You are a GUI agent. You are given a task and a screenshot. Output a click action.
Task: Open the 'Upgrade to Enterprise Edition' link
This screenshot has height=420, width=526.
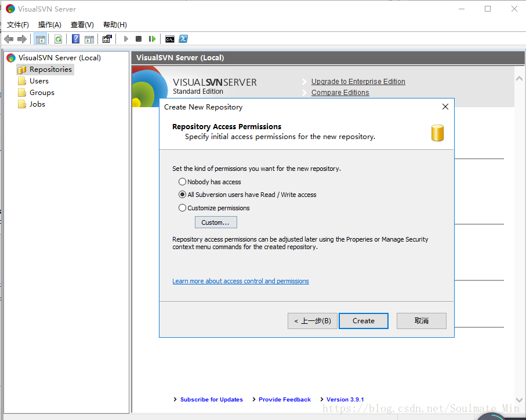[x=358, y=82]
